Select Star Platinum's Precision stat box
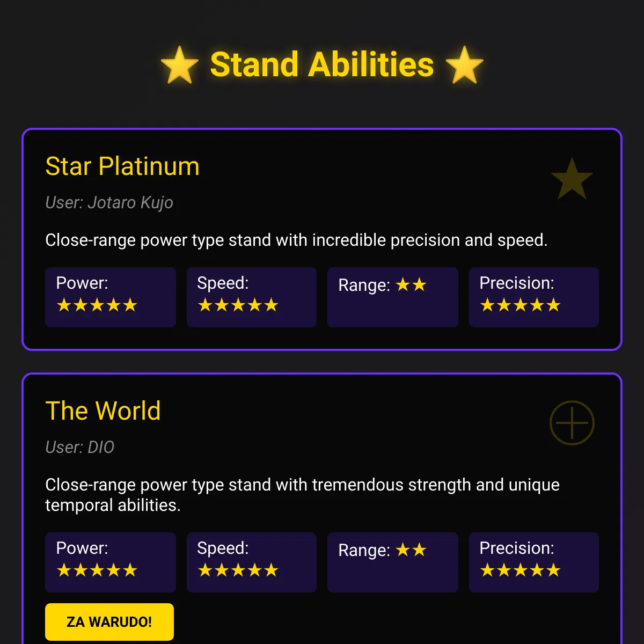 click(x=534, y=297)
